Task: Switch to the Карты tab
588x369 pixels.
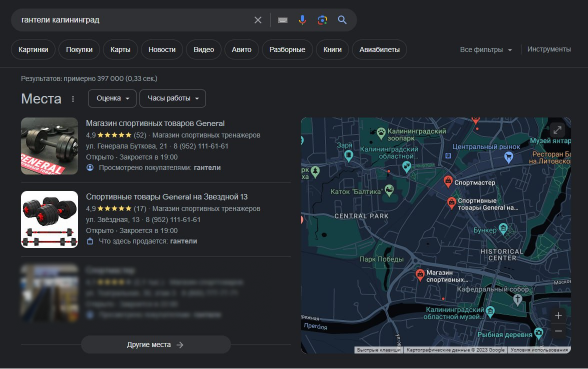Action: [x=120, y=50]
